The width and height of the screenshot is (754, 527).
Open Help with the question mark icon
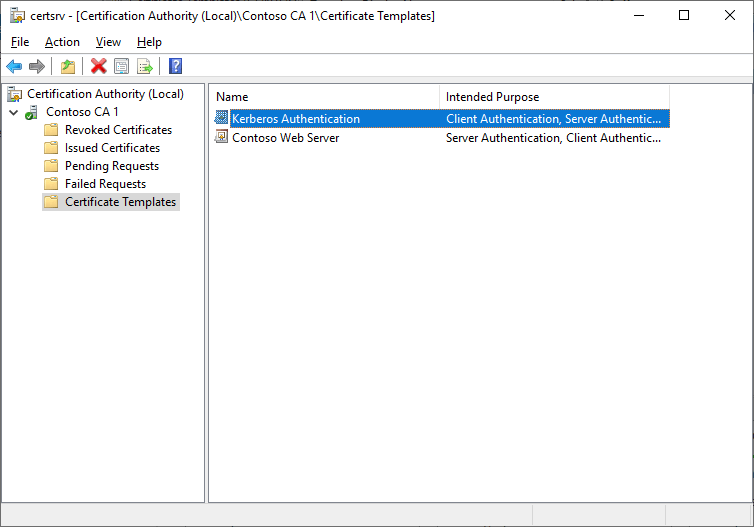click(x=175, y=66)
